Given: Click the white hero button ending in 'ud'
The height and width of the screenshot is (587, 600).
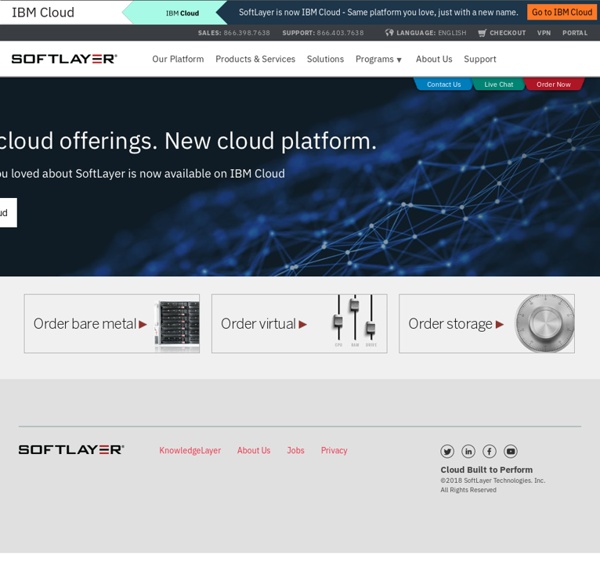Looking at the screenshot, I should pyautogui.click(x=8, y=213).
